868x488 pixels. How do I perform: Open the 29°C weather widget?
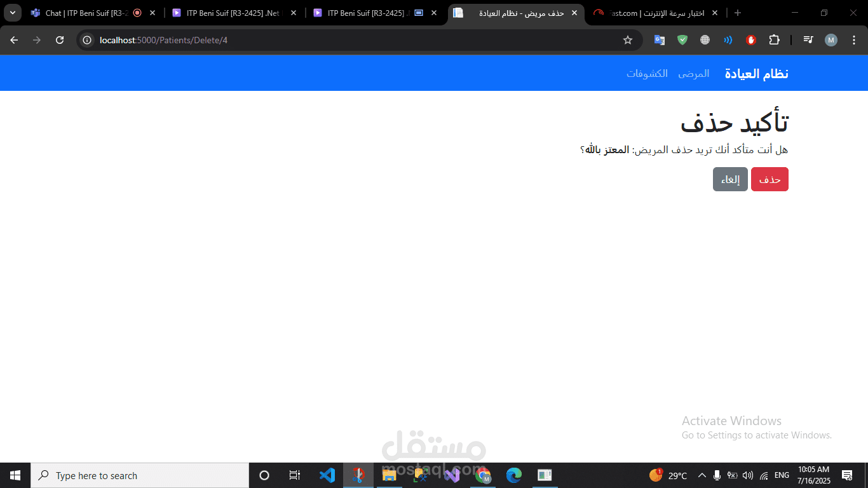tap(668, 475)
